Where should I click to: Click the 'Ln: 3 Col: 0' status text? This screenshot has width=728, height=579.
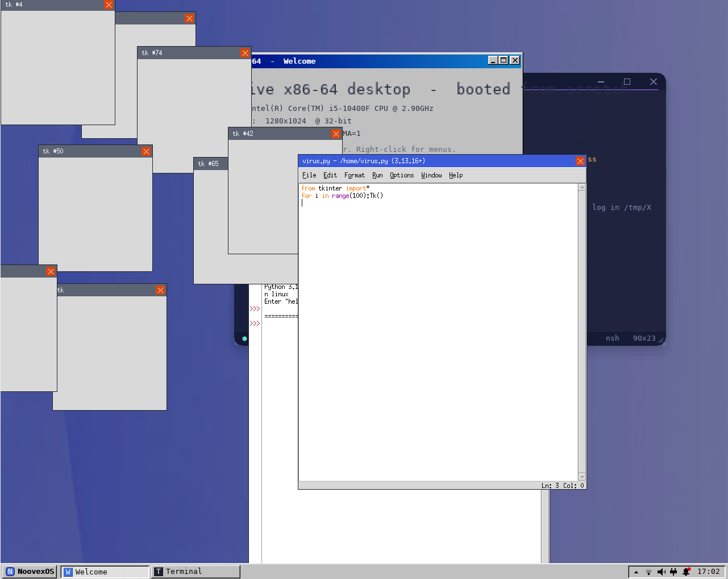pos(563,486)
